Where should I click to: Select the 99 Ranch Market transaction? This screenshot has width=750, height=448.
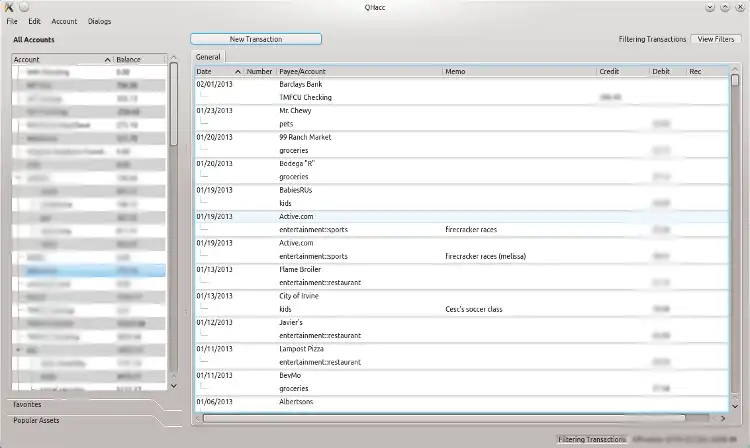pyautogui.click(x=462, y=137)
